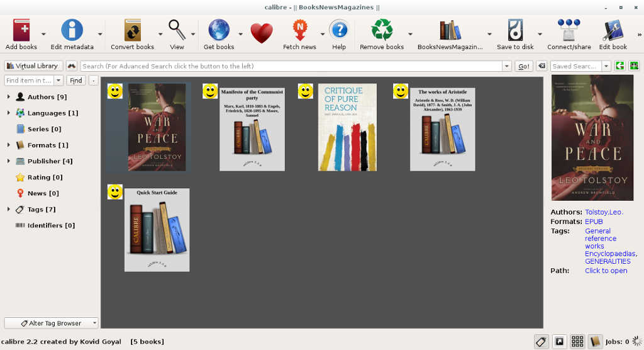Image resolution: width=644 pixels, height=350 pixels.
Task: Select the Publisher [4] tree item
Action: pyautogui.click(x=50, y=161)
